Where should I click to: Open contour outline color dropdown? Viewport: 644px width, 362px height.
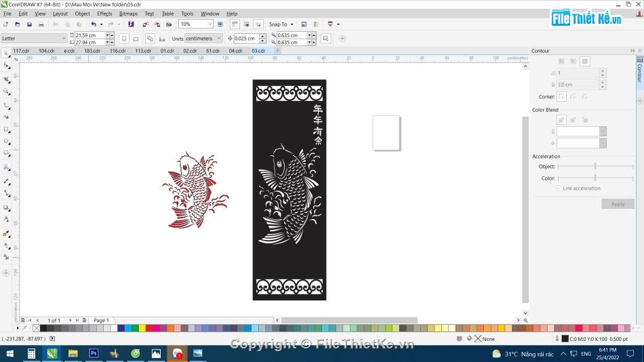pyautogui.click(x=603, y=132)
